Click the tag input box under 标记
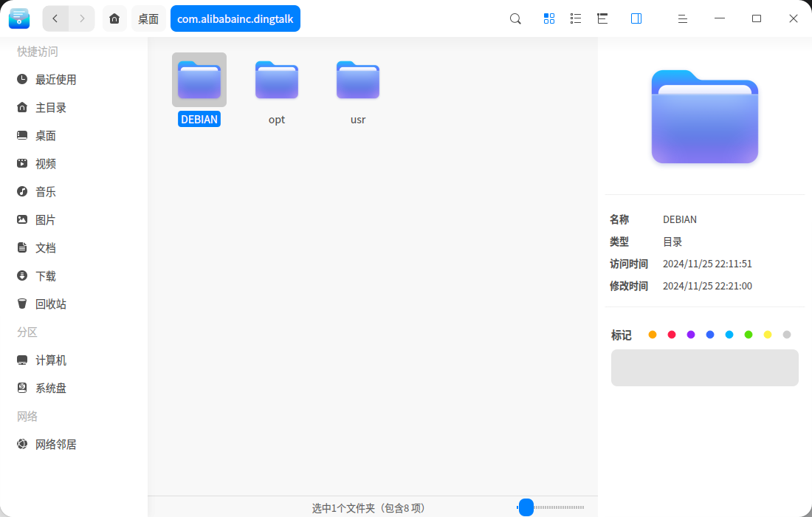This screenshot has height=517, width=812. pos(705,367)
